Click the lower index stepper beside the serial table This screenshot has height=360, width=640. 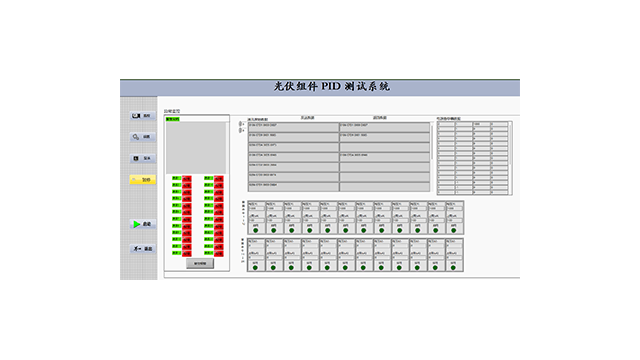click(x=241, y=130)
